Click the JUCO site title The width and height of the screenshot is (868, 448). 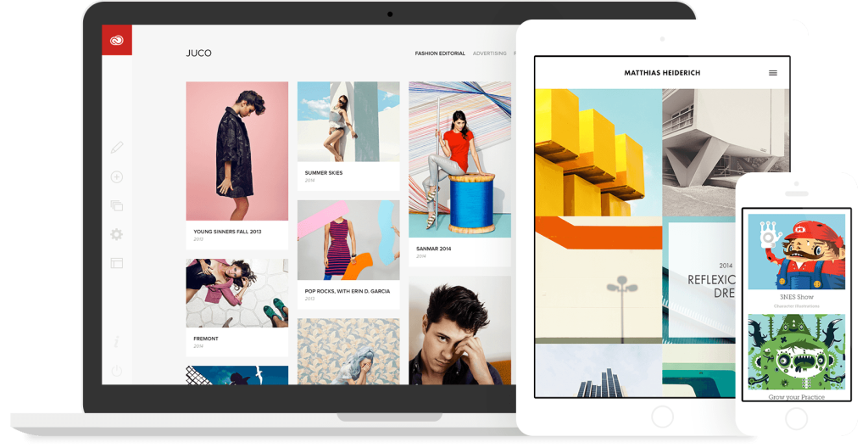pos(198,53)
